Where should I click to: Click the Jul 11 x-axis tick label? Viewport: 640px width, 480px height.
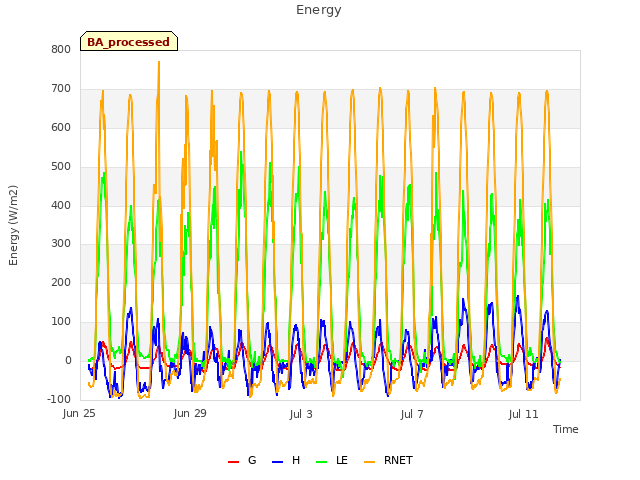coord(523,414)
